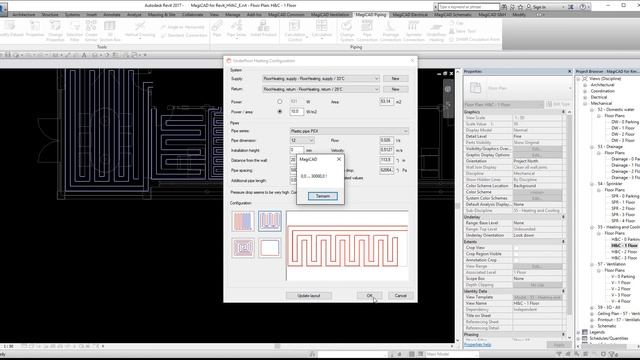Click the keyword search box in title bar

coord(469,7)
